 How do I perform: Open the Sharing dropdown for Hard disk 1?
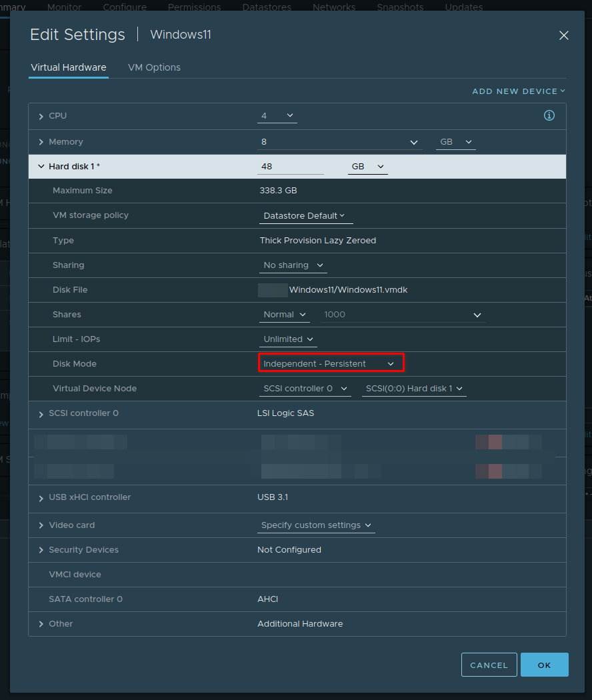point(293,265)
